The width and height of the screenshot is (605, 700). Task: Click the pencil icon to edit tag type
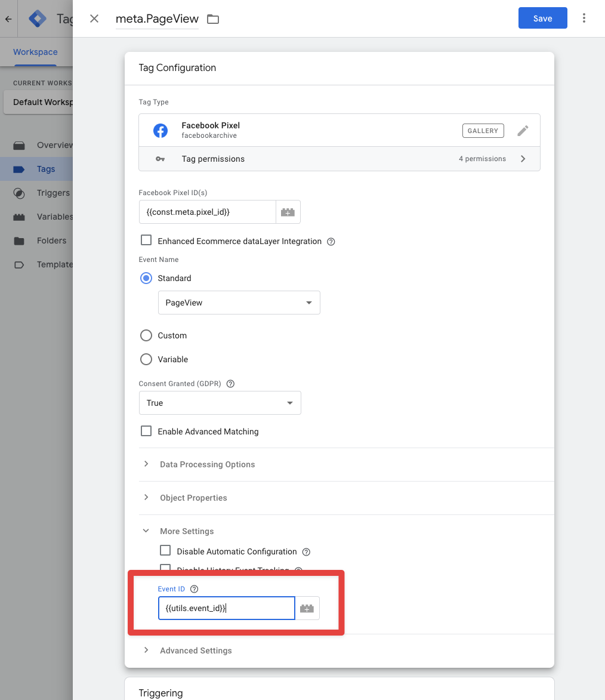pos(523,131)
